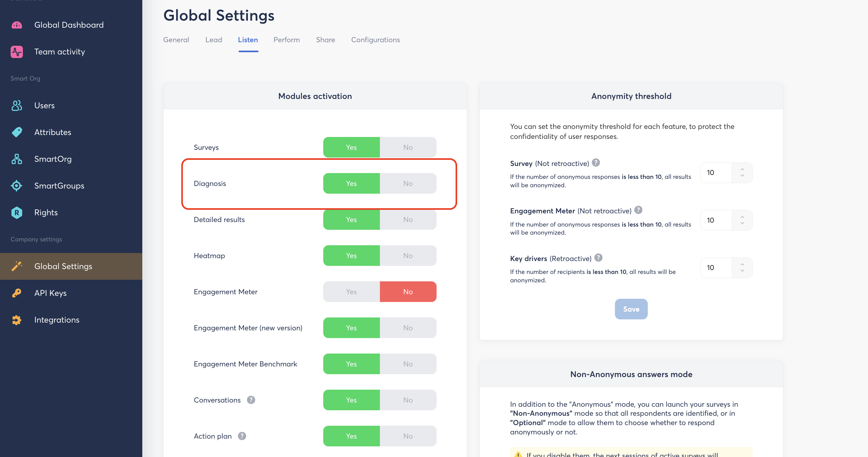This screenshot has width=868, height=457.
Task: Select the SmartOrg hierarchy icon
Action: point(16,159)
